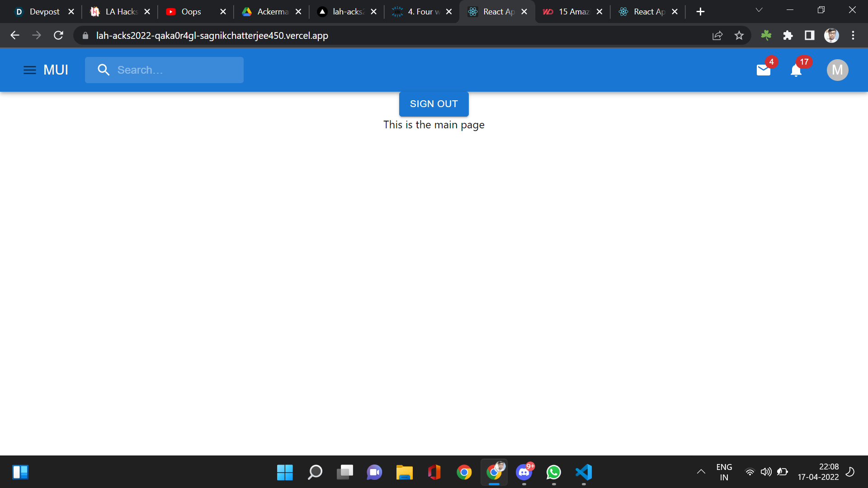Click the M user avatar

(837, 70)
